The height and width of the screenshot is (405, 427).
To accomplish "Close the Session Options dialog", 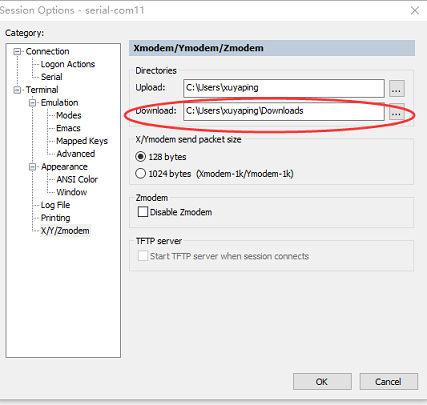I will tap(415, 11).
